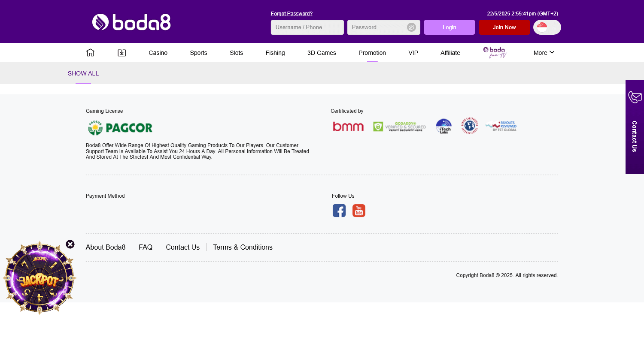The height and width of the screenshot is (362, 644).
Task: Click the Forgot Password link
Action: [292, 14]
